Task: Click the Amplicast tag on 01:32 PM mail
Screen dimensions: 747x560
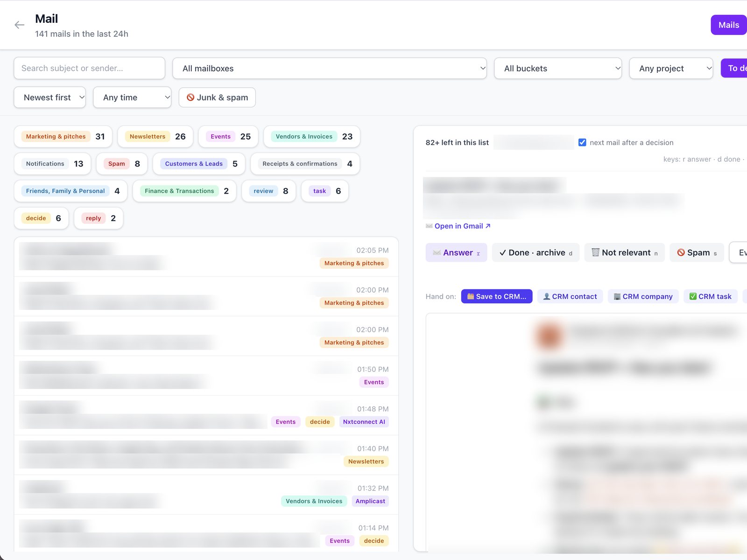Action: coord(370,501)
